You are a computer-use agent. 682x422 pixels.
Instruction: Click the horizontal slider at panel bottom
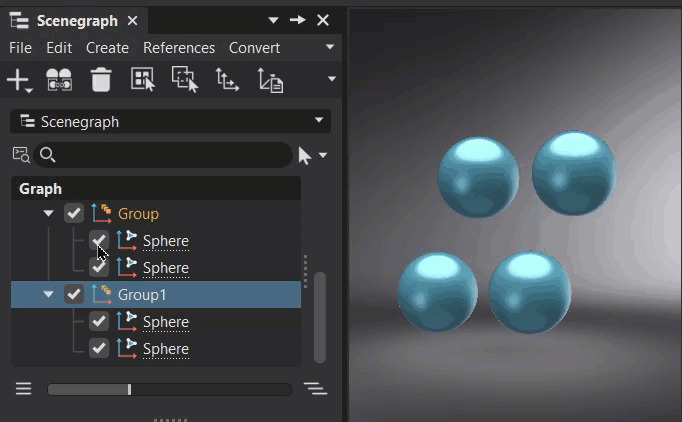pyautogui.click(x=169, y=389)
